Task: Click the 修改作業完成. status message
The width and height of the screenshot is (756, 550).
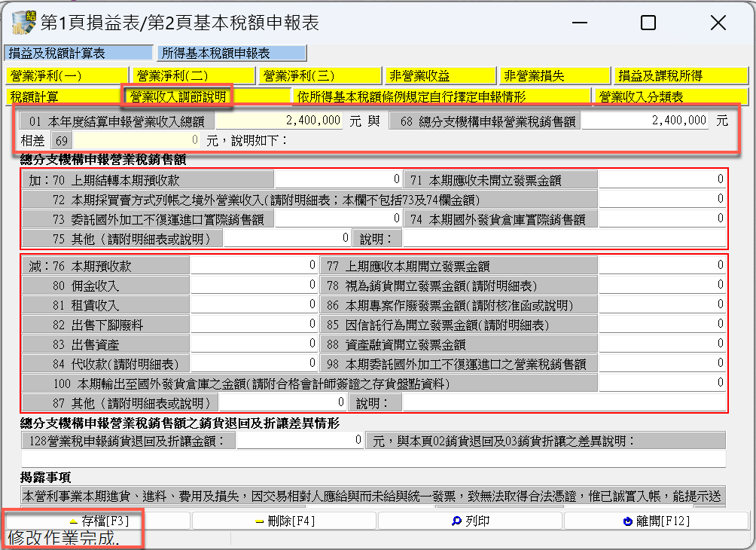Action: click(x=63, y=539)
